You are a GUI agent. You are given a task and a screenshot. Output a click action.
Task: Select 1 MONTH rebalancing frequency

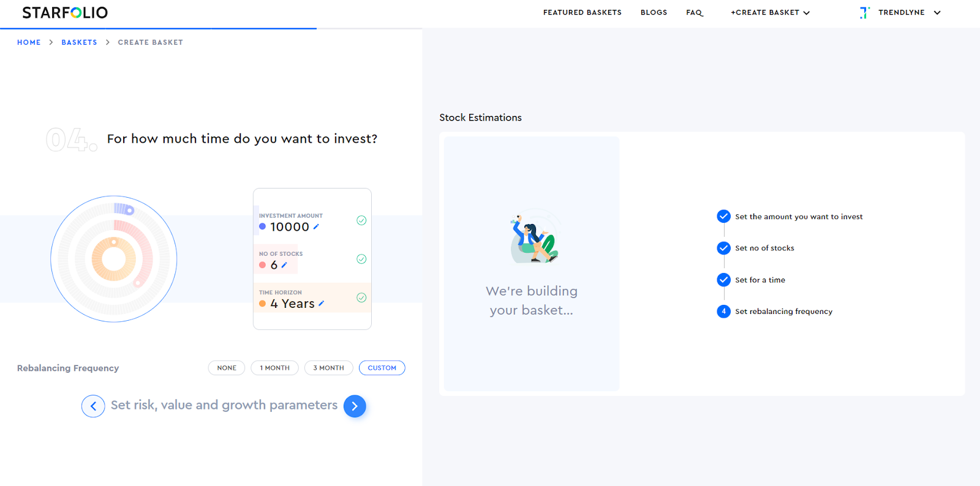274,368
